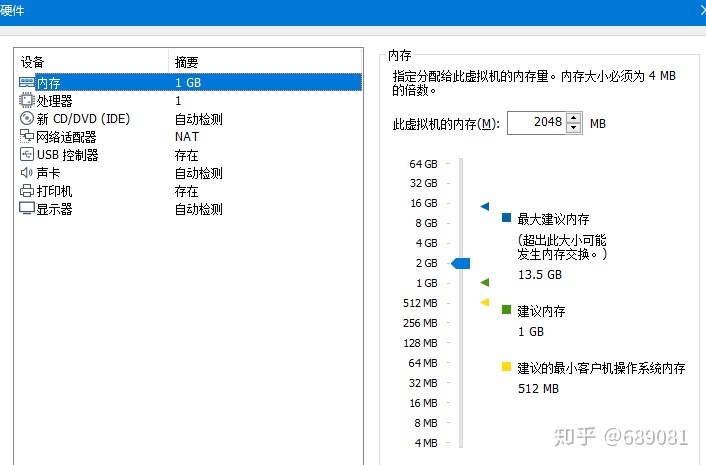Click the 32 GB slider label
The image size is (706, 465).
click(x=423, y=183)
